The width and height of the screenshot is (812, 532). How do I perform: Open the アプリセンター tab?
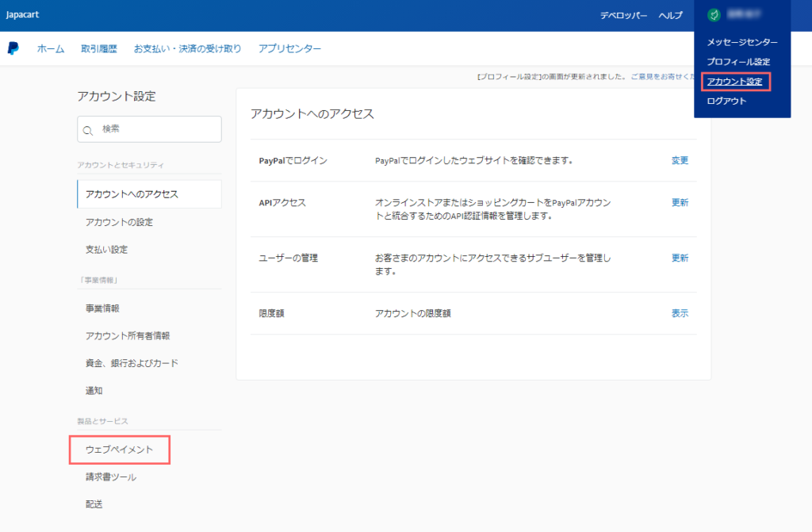(x=289, y=48)
